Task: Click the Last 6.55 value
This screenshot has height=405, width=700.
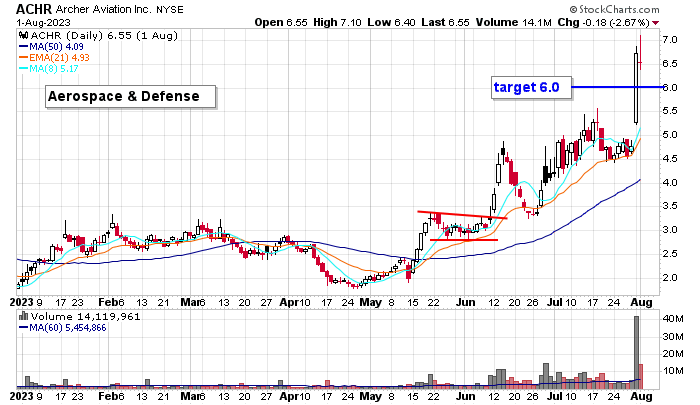Action: pos(446,22)
